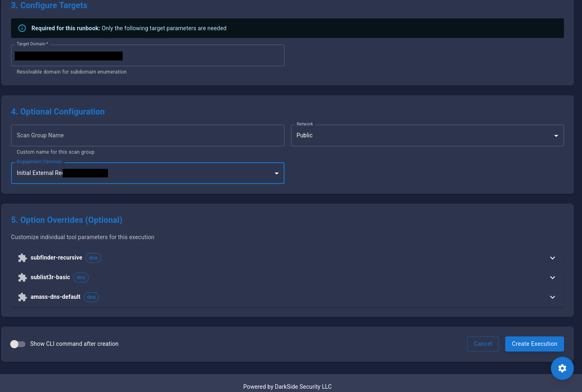Click the Create Execution button
The height and width of the screenshot is (392, 582).
click(x=534, y=344)
